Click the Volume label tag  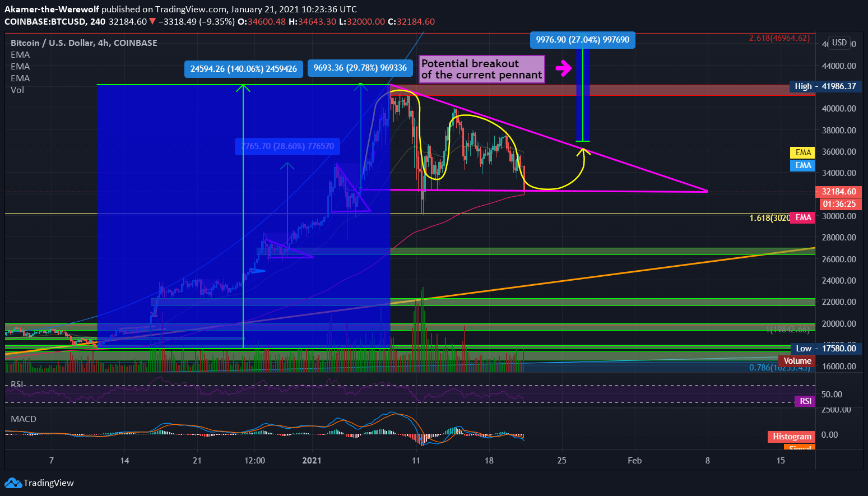(797, 361)
